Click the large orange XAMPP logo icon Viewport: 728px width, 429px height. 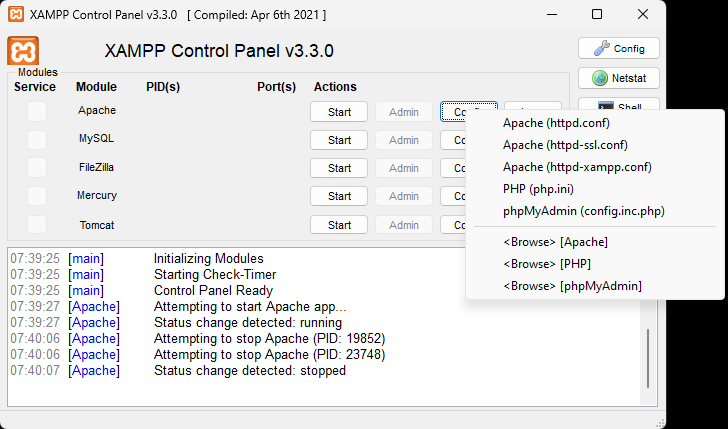(x=23, y=51)
